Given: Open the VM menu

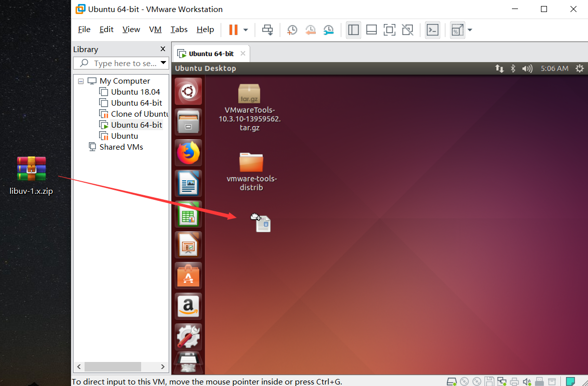Looking at the screenshot, I should [x=155, y=29].
